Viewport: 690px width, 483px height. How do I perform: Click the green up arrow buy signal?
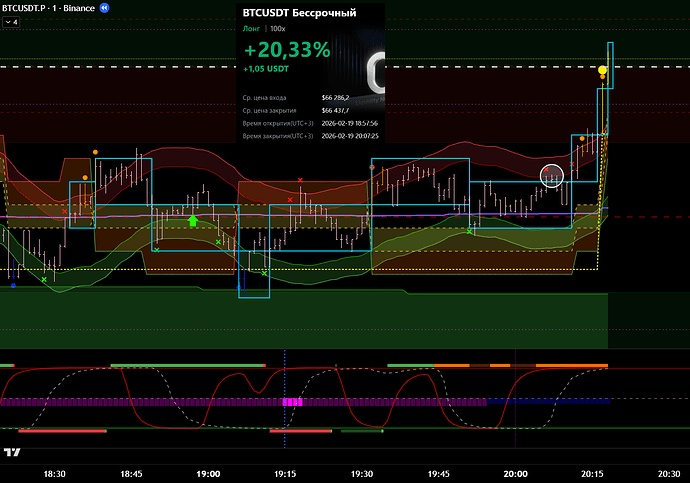(193, 220)
